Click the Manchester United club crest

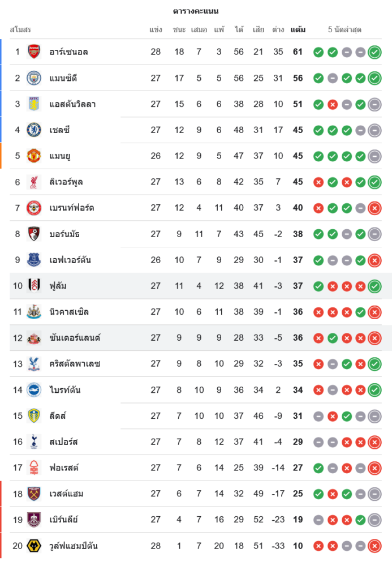pyautogui.click(x=34, y=156)
